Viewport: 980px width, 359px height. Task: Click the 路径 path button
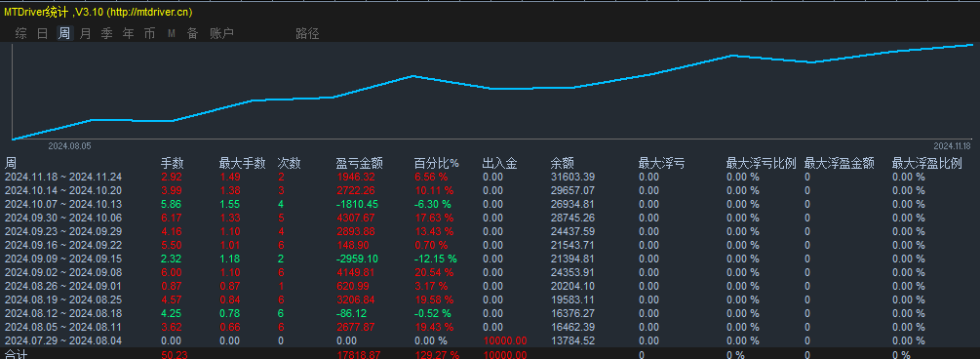click(307, 34)
